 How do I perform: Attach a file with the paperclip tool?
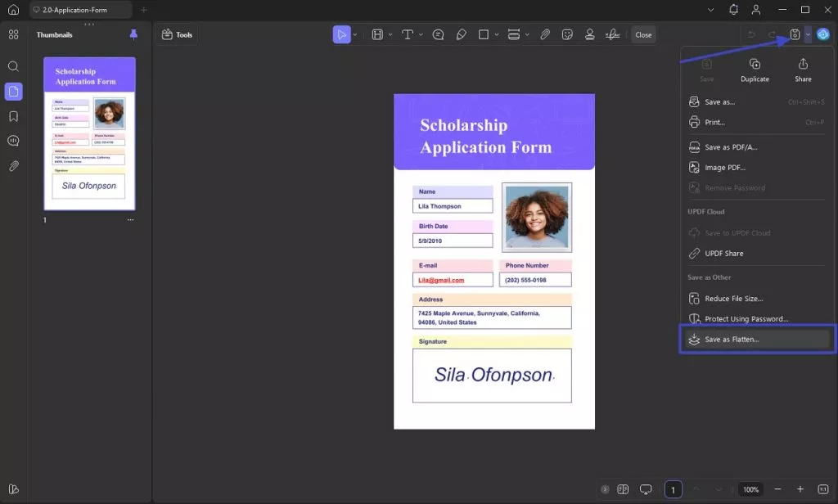click(x=546, y=34)
